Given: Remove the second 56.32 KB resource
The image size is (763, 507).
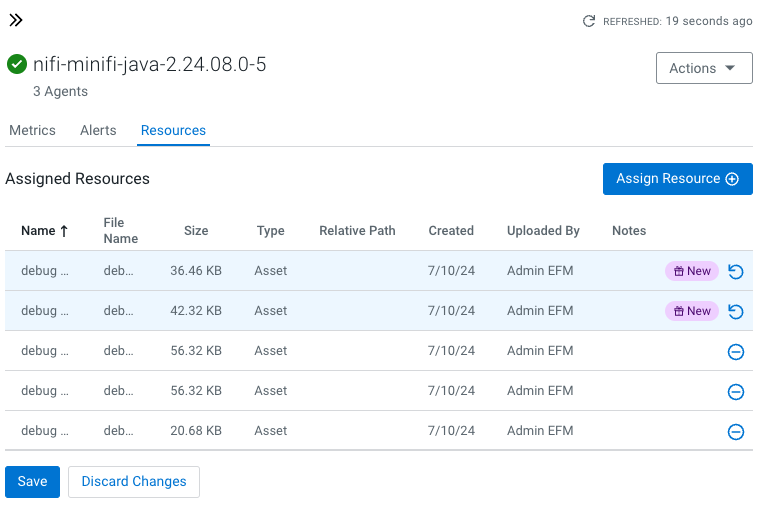Looking at the screenshot, I should point(736,392).
